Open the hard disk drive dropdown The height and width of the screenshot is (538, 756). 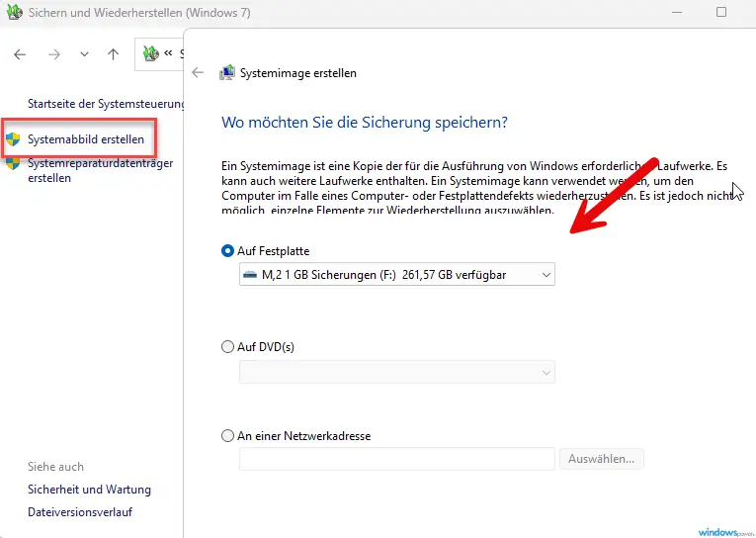(x=397, y=275)
